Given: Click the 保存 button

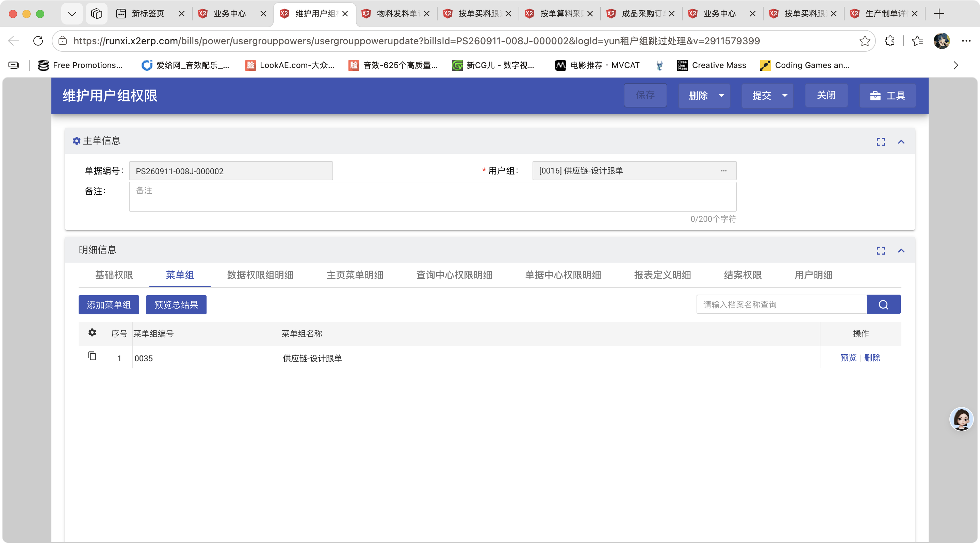Looking at the screenshot, I should (645, 95).
